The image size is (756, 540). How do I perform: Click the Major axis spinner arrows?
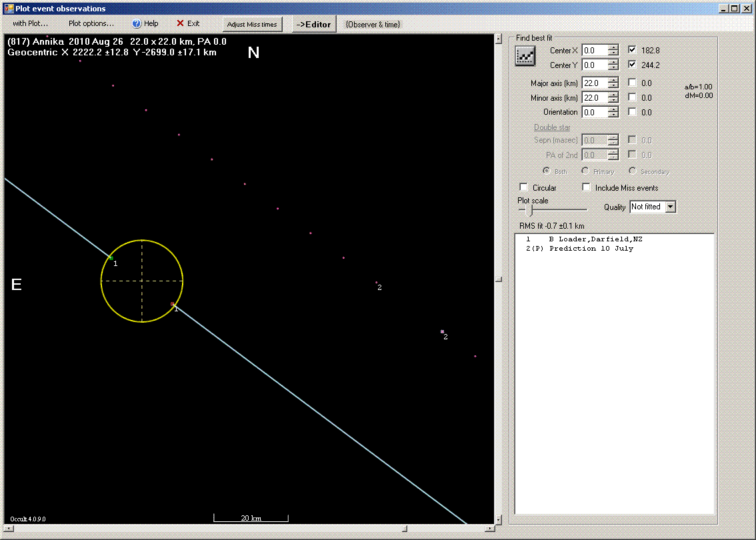point(613,83)
